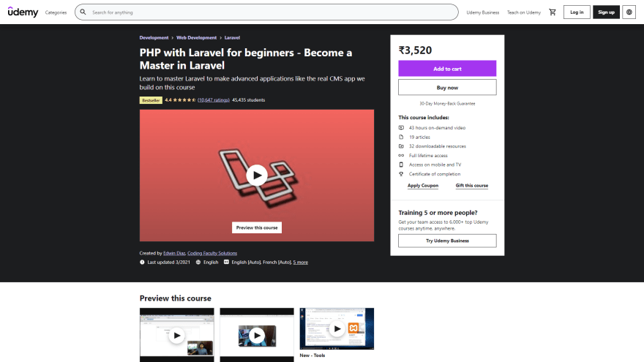Screen dimensions: 644x362
Task: Click Training 5 or more people heading
Action: pos(438,213)
